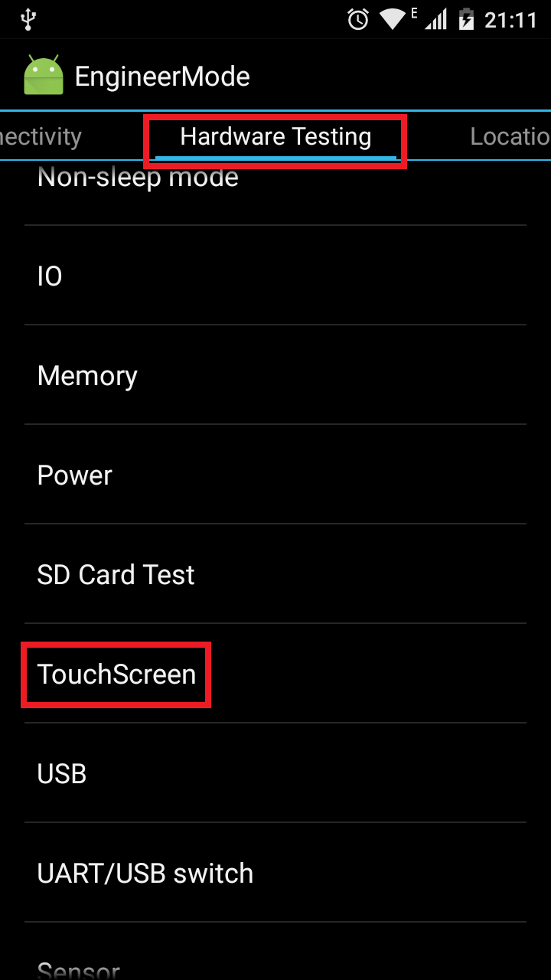Tap the USB connection icon in status bar
Image resolution: width=551 pixels, height=980 pixels.
28,19
